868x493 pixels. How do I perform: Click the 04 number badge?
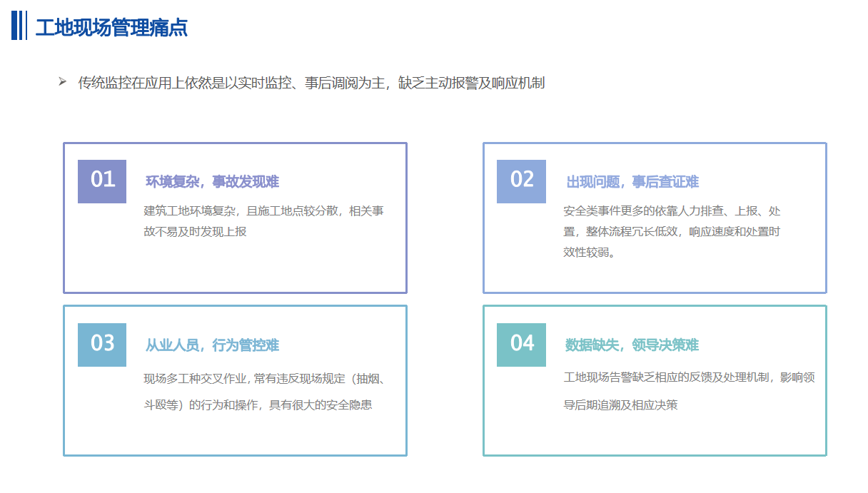coord(521,345)
